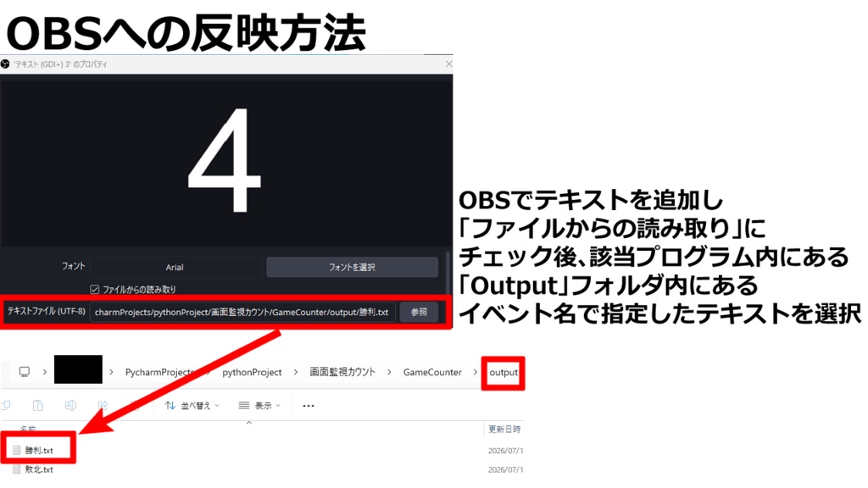The width and height of the screenshot is (868, 488).
Task: Expand chevron between pythonProject and 画面監視カウント
Action: point(296,373)
